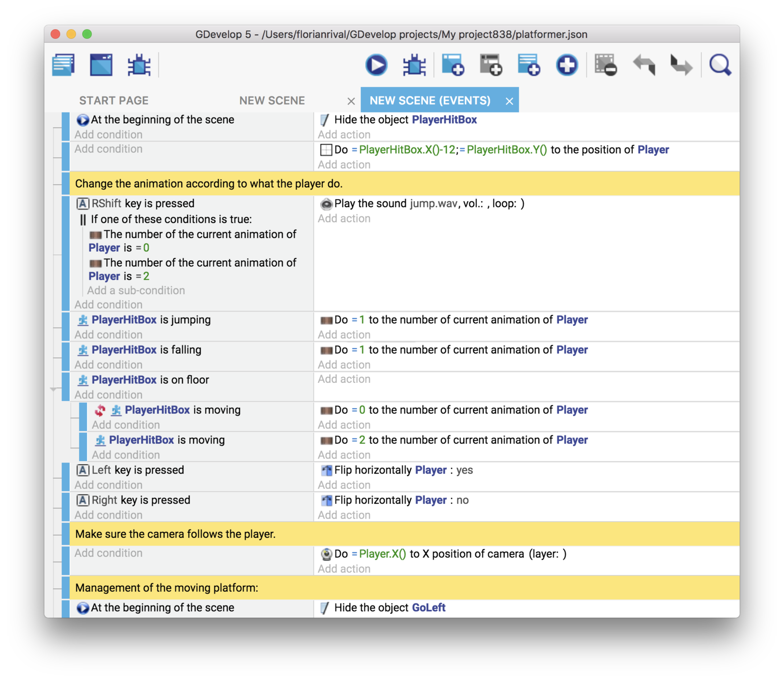
Task: Click 'Flip horizontally Player : yes' action
Action: point(397,470)
